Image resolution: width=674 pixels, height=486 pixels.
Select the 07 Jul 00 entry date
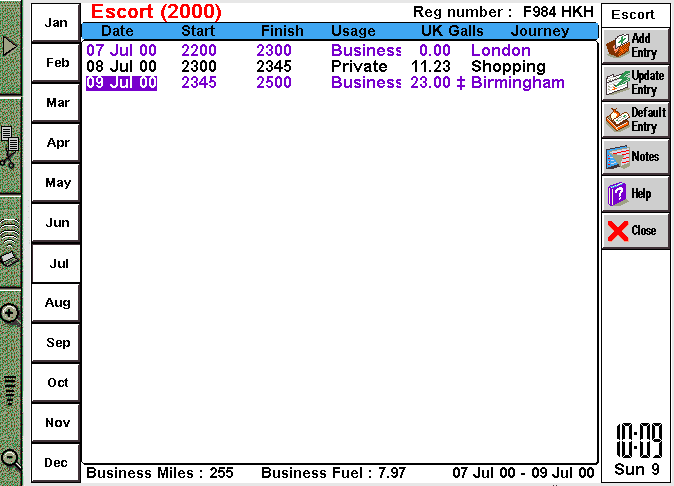[121, 50]
